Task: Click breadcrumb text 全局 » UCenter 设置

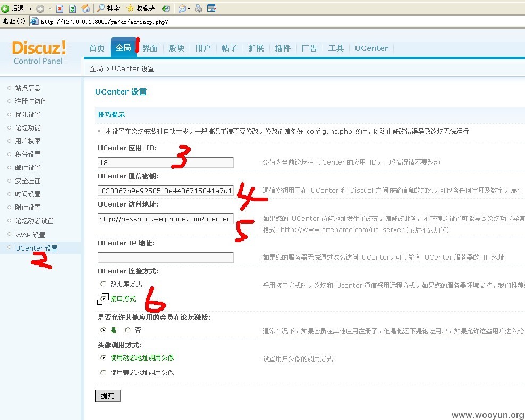Action: pos(122,69)
